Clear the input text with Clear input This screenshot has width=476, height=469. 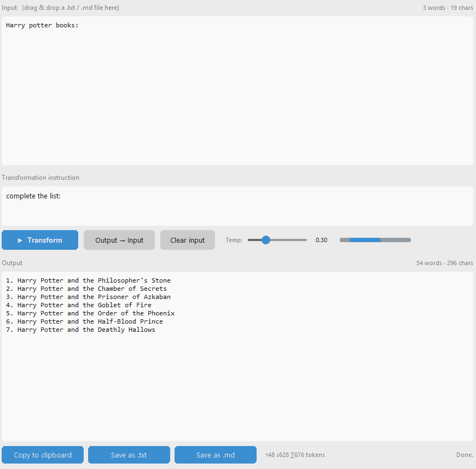tap(187, 240)
